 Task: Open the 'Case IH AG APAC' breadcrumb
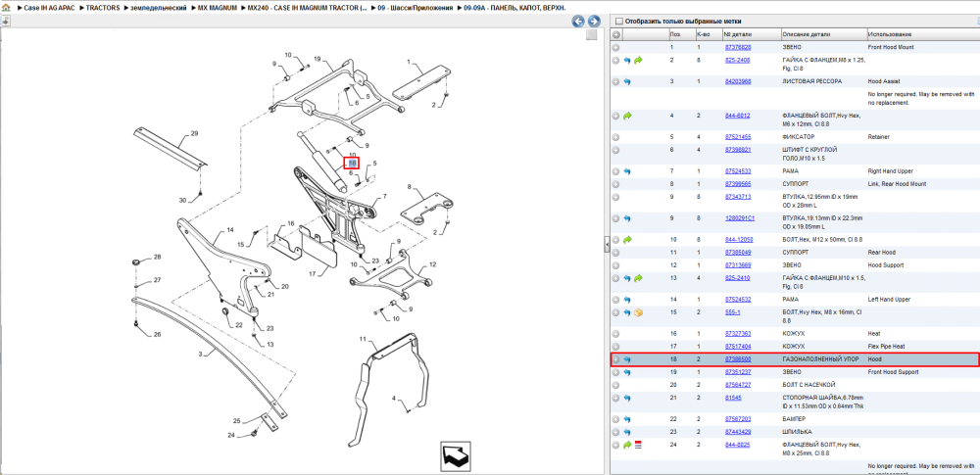pos(48,8)
